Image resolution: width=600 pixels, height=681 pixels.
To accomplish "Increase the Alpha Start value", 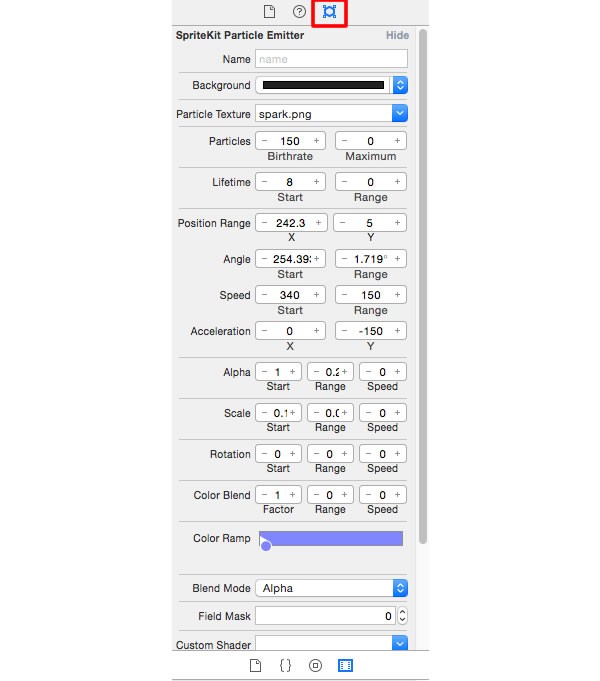I will [292, 372].
